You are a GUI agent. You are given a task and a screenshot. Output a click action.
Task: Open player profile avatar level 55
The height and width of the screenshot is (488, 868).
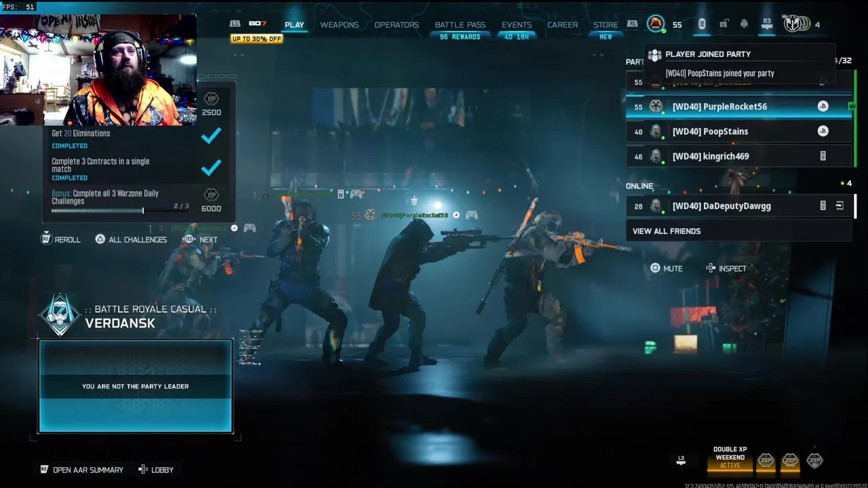click(656, 24)
